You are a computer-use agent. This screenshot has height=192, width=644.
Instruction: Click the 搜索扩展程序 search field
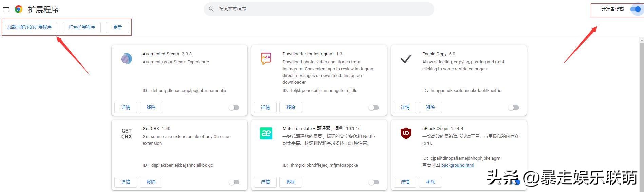(x=322, y=9)
